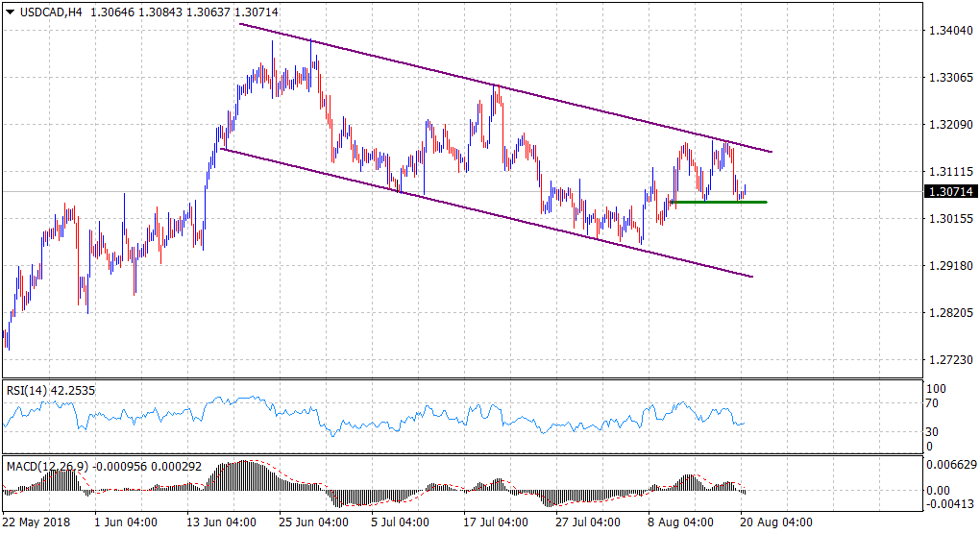Click the 13 Jun 04:00 date label
Screen dimensions: 980x534
(222, 523)
